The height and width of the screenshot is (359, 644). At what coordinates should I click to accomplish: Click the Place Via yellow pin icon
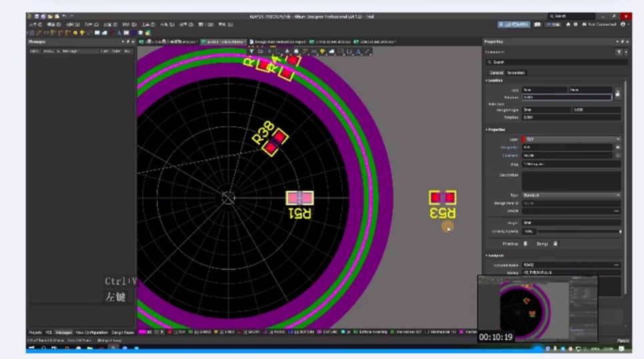322,52
